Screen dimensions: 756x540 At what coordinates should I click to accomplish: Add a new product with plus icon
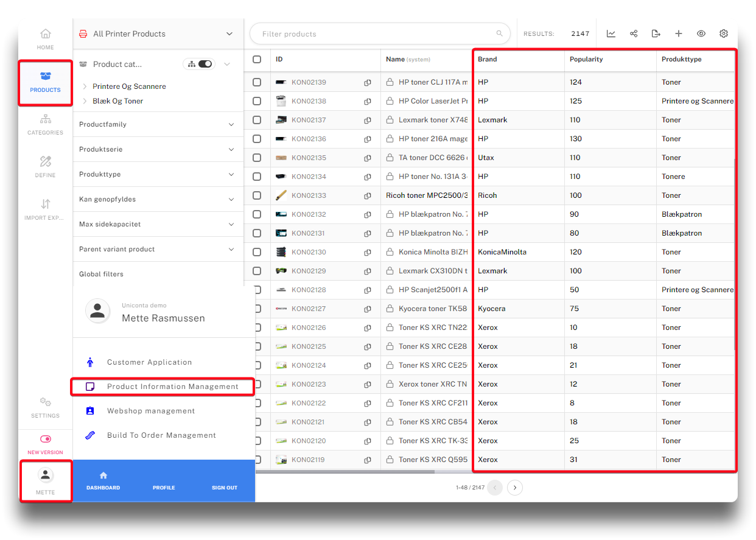pos(679,34)
